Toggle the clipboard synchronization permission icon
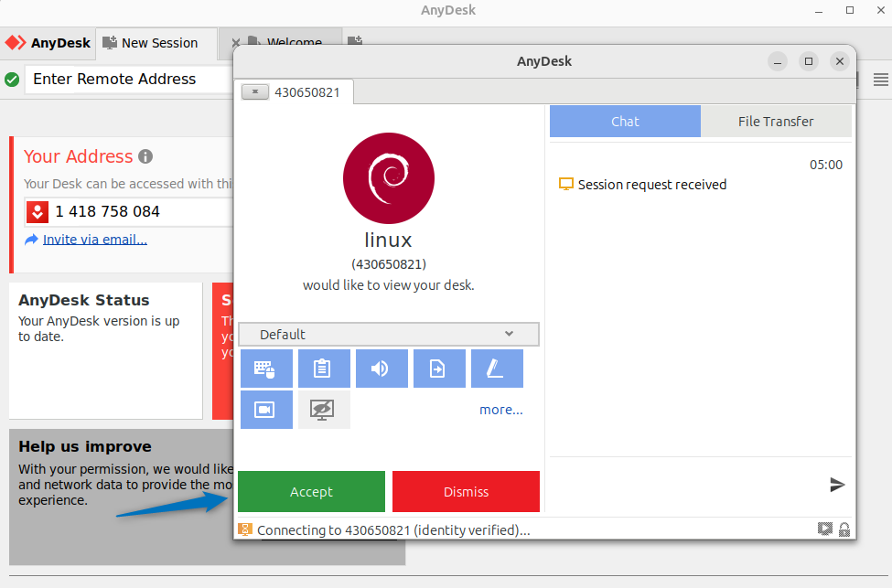This screenshot has width=892, height=588. coord(324,368)
